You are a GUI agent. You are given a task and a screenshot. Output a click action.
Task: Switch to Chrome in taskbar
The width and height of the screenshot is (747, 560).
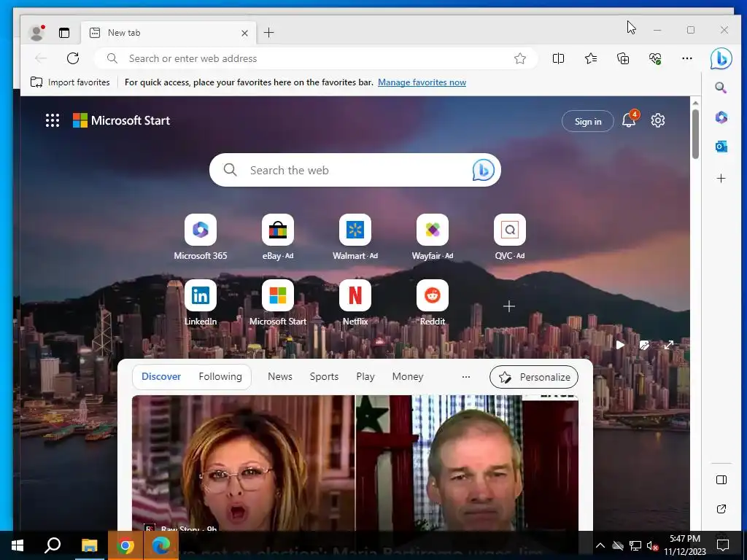[x=125, y=545]
